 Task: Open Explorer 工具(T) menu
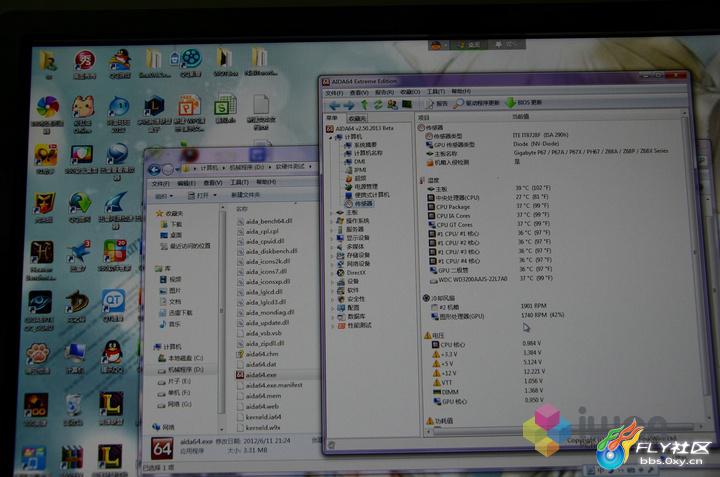tap(239, 182)
